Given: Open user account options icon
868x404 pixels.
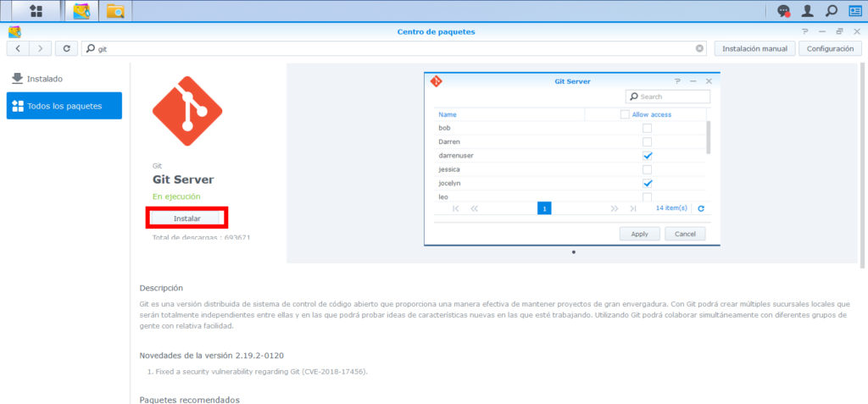Looking at the screenshot, I should point(808,10).
